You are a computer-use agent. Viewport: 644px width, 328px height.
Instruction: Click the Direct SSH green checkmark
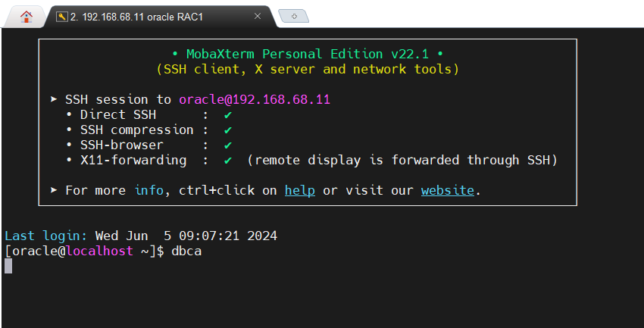pos(228,115)
